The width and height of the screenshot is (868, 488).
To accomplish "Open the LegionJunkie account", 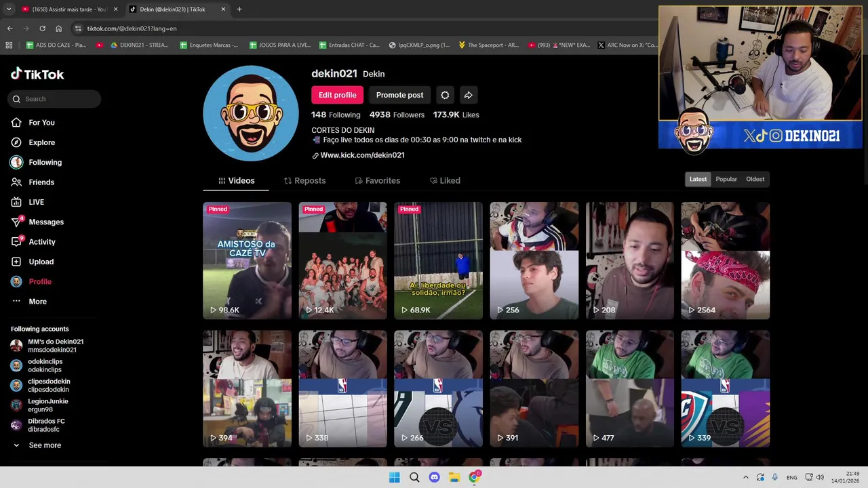I will 40,405.
